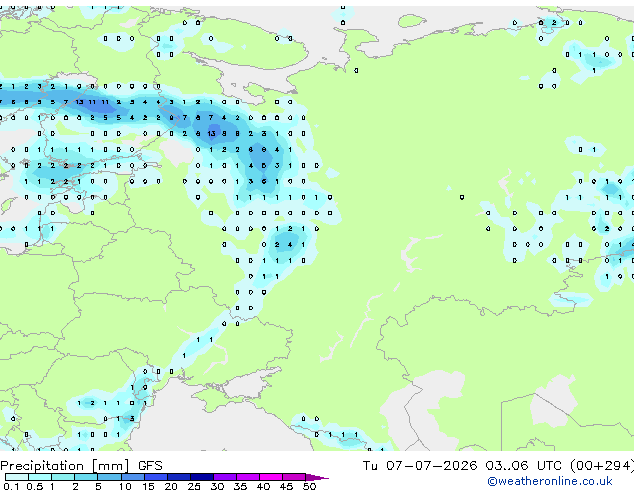Pick the 1–2 mm legend color box
634x490 pixels.
[x=63, y=477]
